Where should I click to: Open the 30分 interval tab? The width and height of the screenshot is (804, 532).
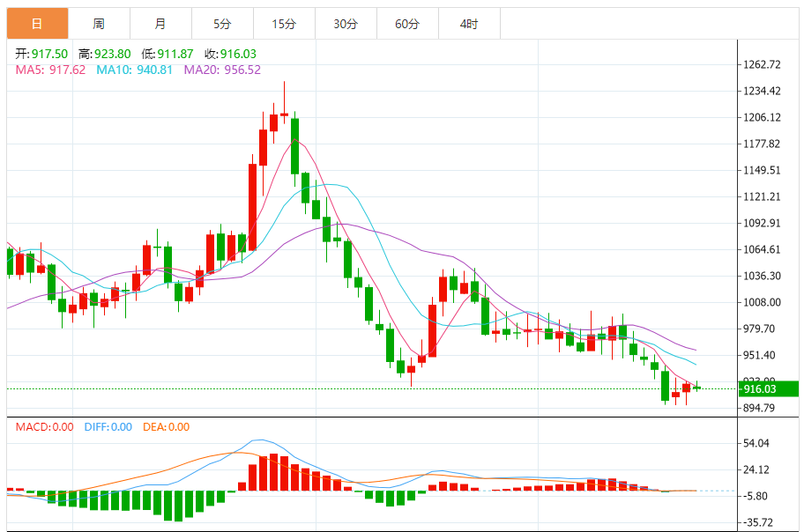346,24
